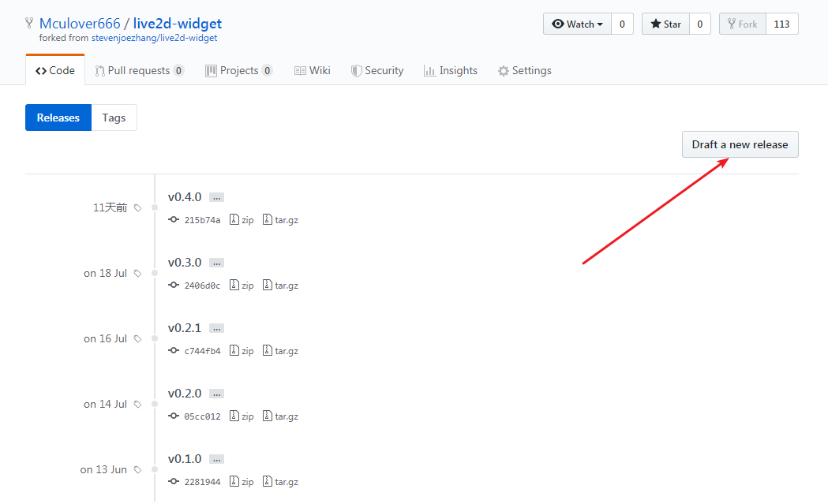Open the Insights tab

coord(451,71)
